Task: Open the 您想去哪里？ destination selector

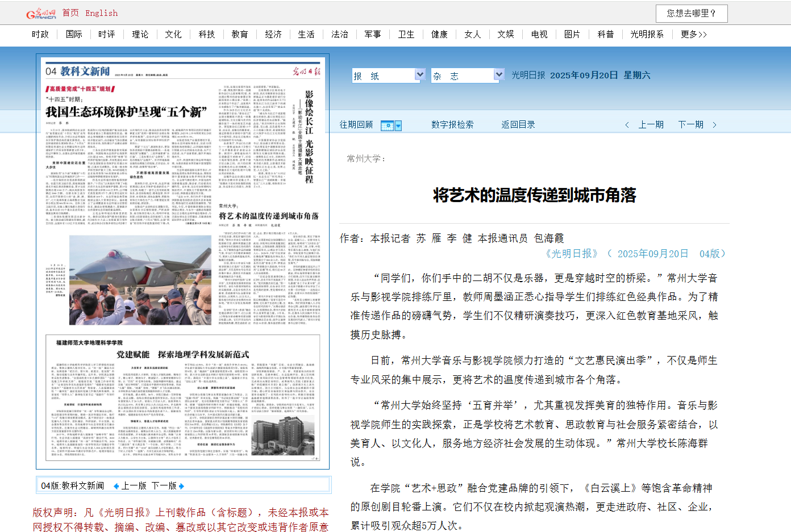Action: pyautogui.click(x=691, y=13)
